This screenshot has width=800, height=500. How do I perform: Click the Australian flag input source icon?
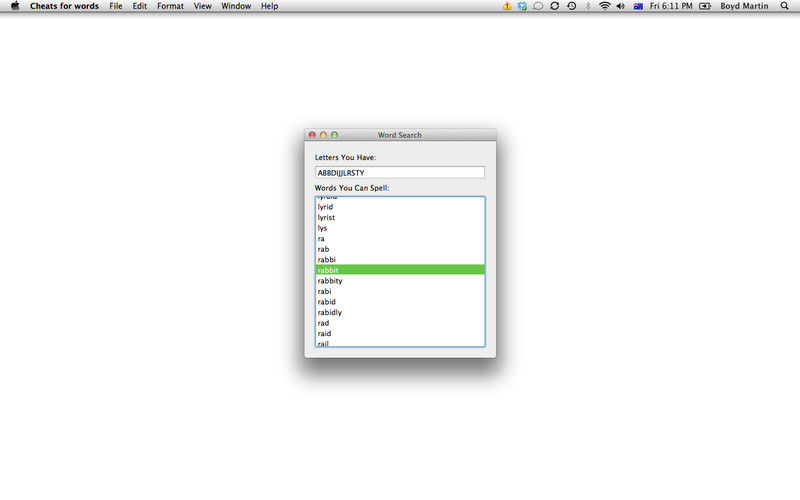[x=638, y=6]
